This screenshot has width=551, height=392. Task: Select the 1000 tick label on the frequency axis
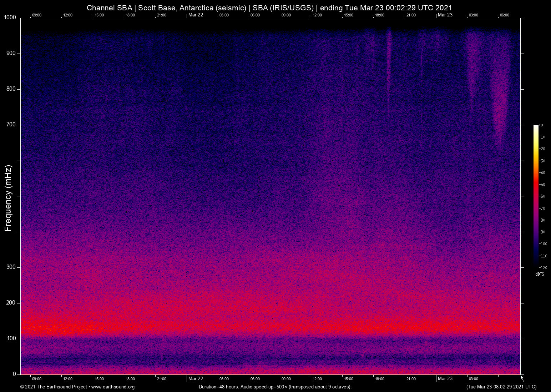tap(10, 17)
